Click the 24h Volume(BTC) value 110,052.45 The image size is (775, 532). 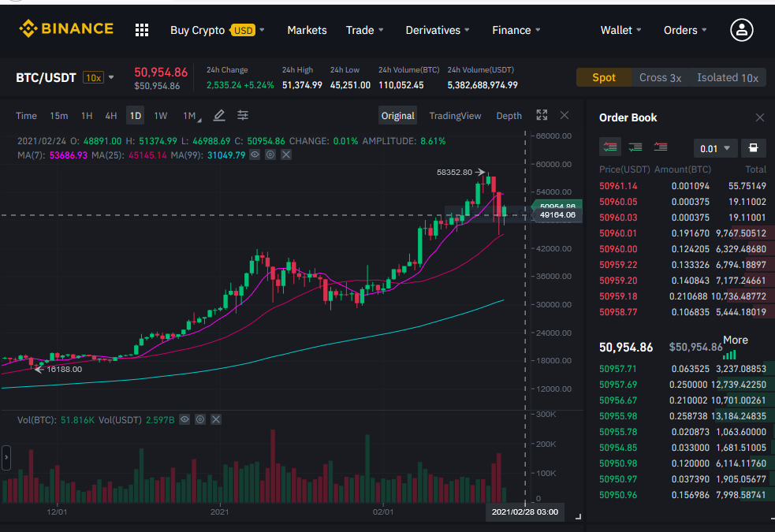click(x=401, y=85)
